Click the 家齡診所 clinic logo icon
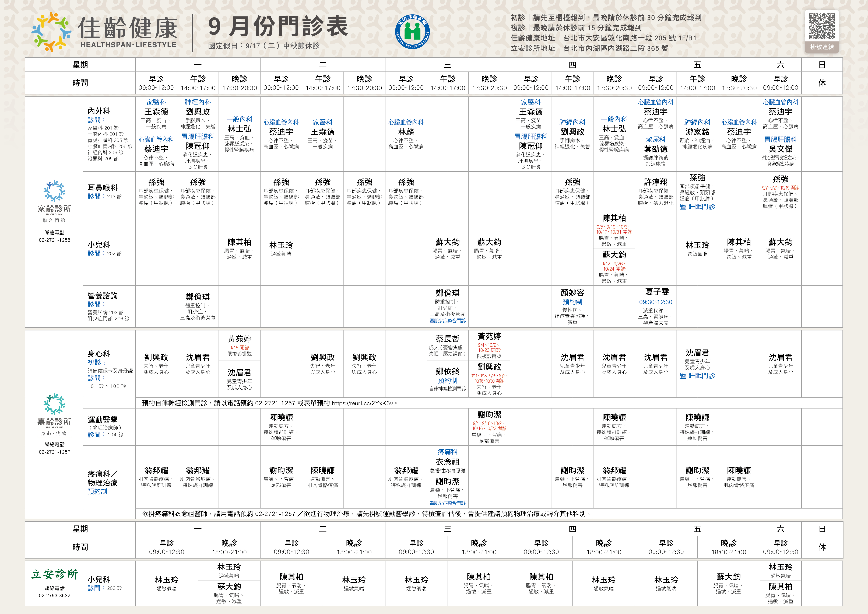 pos(54,191)
